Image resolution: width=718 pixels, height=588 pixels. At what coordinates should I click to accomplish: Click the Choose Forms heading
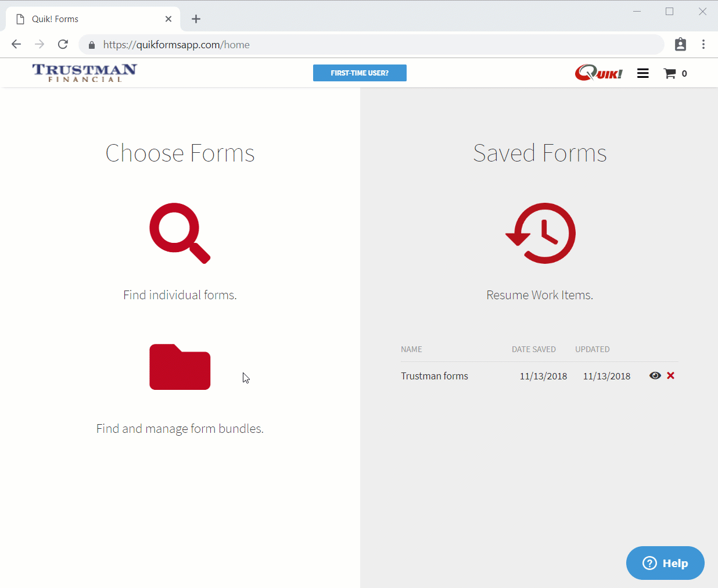point(180,153)
